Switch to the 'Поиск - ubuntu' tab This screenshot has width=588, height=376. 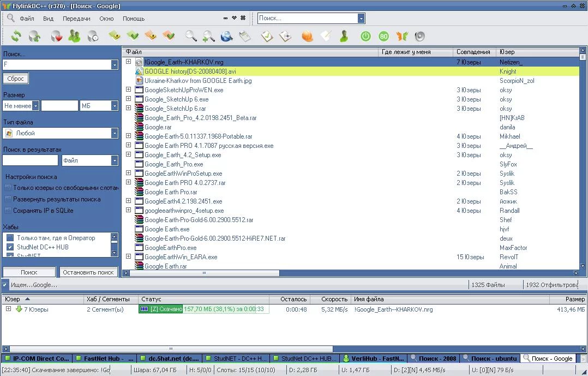[x=489, y=359]
